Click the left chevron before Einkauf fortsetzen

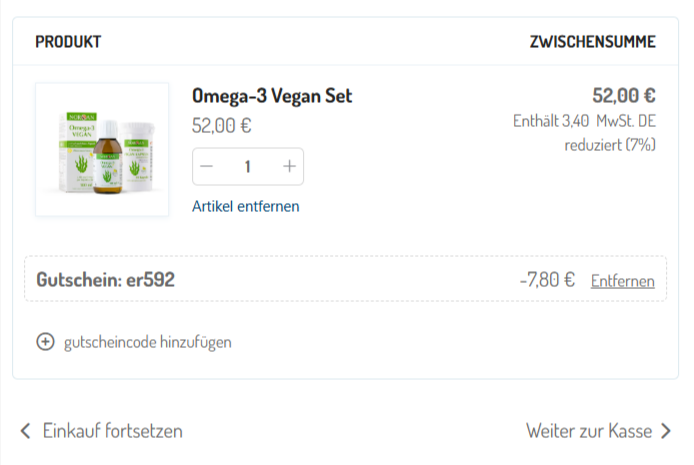coord(26,431)
